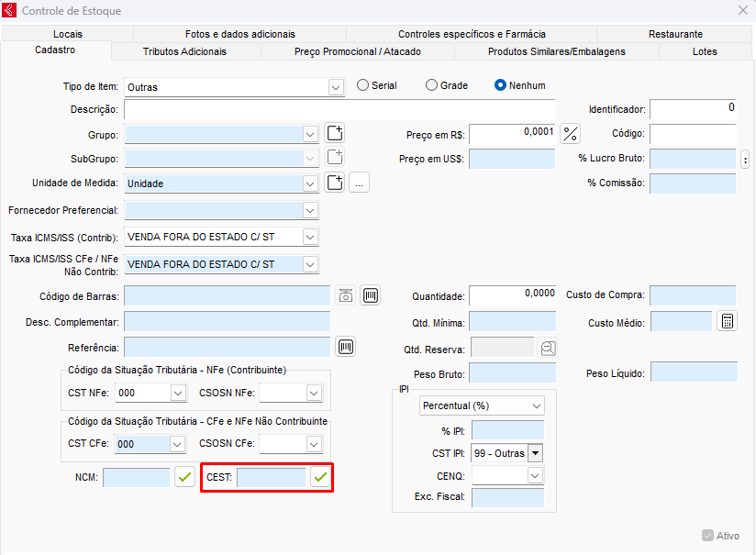Click the green checkmark beside CEST field
Viewport: 756px width, 555px height.
coord(320,477)
